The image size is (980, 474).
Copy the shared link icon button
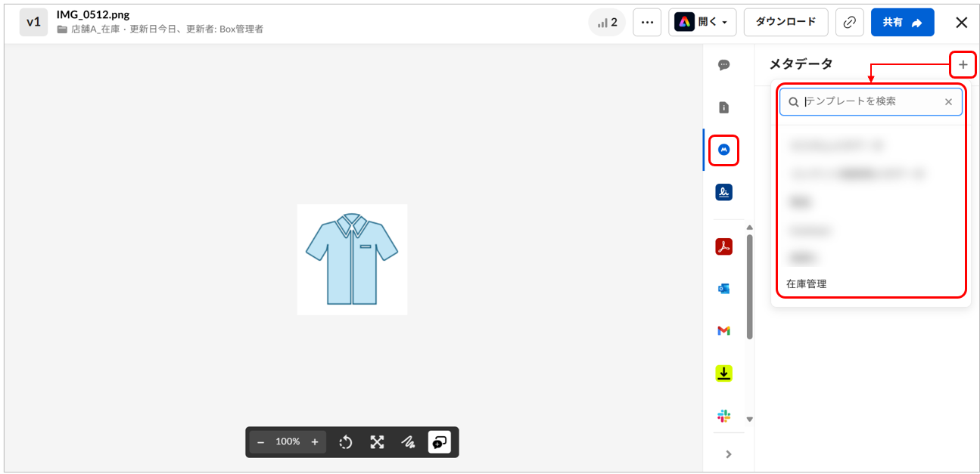[x=849, y=23]
